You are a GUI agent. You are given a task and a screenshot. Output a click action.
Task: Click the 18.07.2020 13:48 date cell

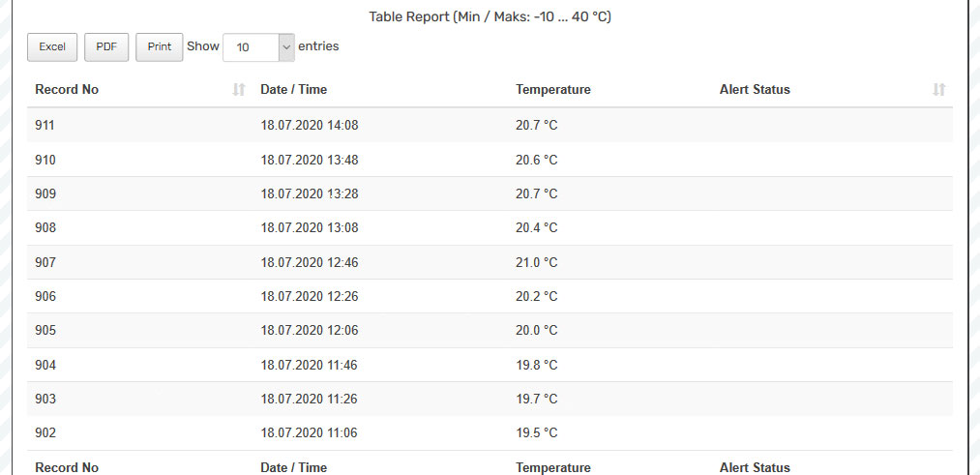310,160
